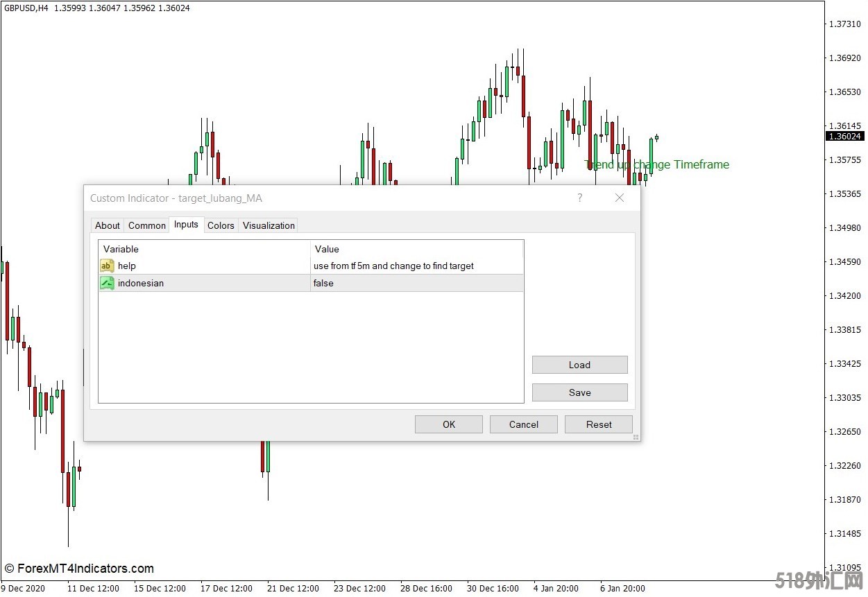Click the Value column header
This screenshot has width=868, height=597.
click(x=416, y=249)
